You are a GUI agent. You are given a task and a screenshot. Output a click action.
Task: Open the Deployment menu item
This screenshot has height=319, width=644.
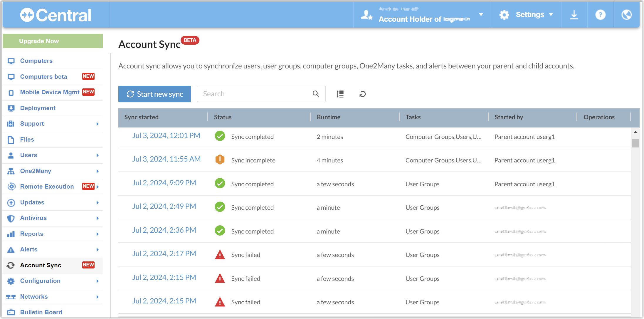pos(38,108)
